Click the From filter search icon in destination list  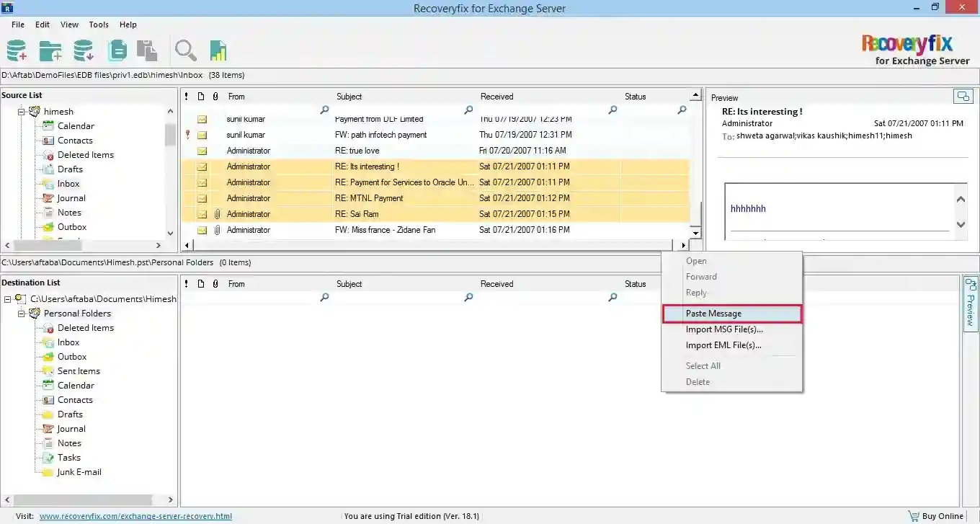click(324, 297)
